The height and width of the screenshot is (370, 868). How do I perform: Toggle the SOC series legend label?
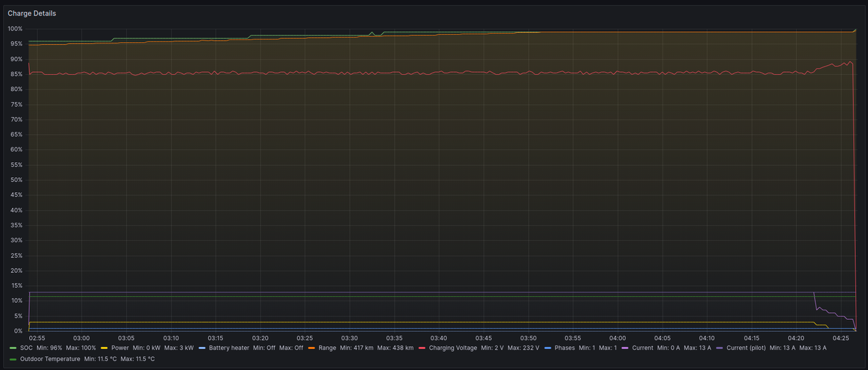[26, 348]
